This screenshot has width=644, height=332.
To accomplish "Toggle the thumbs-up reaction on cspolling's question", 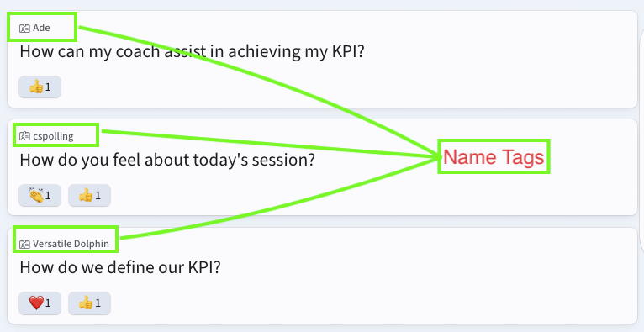I will tap(89, 195).
